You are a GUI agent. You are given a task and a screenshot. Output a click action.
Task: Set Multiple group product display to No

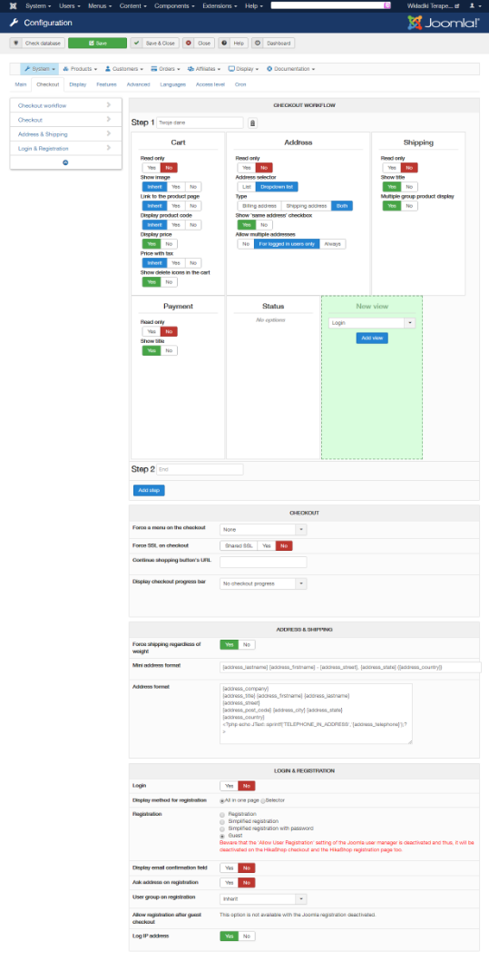[409, 206]
